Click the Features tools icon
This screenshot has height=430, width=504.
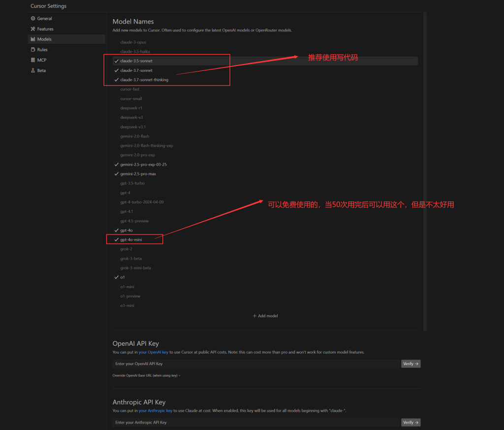click(33, 29)
